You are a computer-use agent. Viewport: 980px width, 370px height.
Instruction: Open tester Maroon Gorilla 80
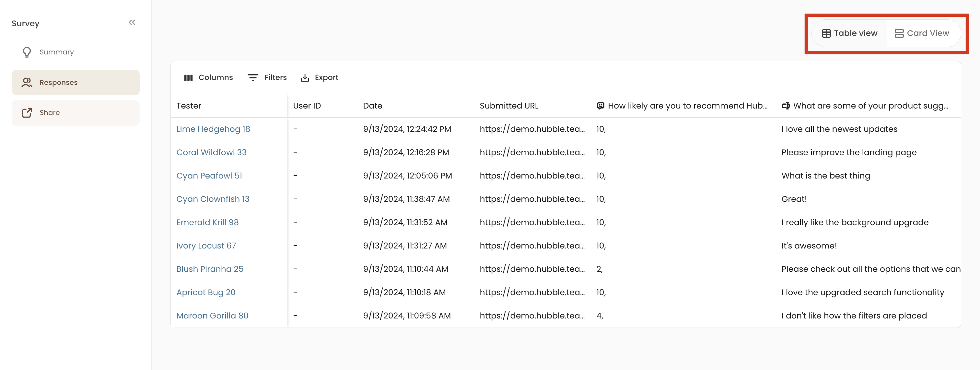coord(212,316)
